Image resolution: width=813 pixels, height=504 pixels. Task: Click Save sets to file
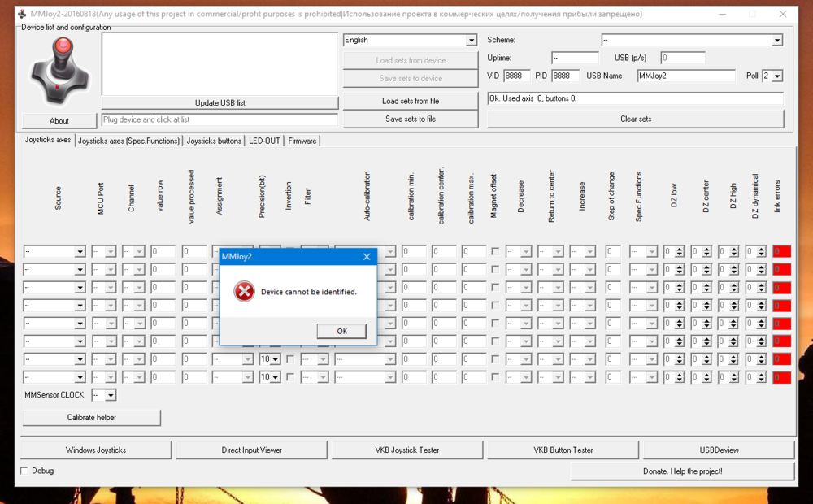[410, 119]
